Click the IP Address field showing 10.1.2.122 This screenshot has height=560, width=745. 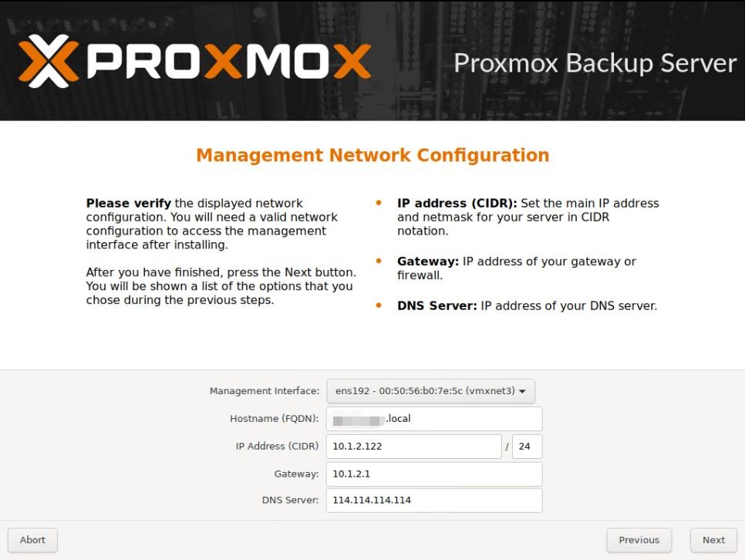414,447
